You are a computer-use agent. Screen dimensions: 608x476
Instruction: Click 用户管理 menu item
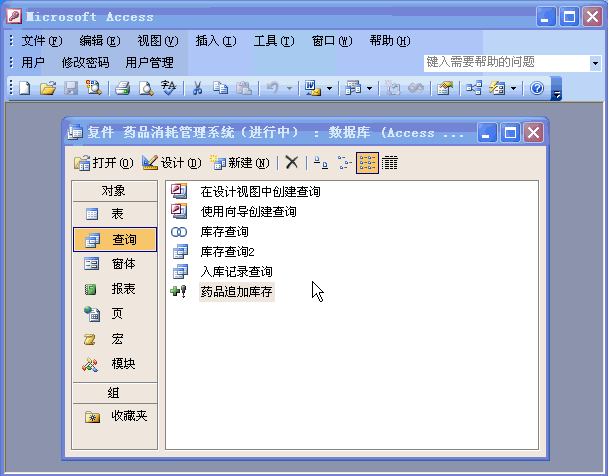pyautogui.click(x=149, y=63)
